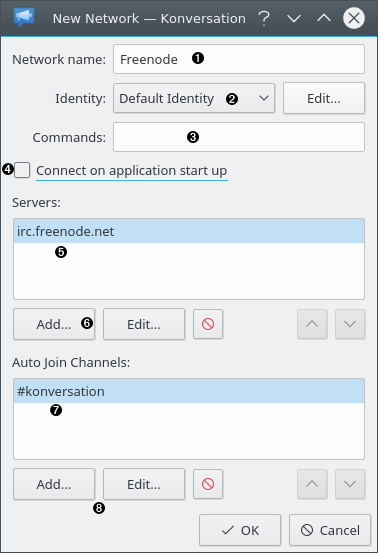This screenshot has width=378, height=553.
Task: Remove selected auto join channel with delete icon
Action: 208,484
